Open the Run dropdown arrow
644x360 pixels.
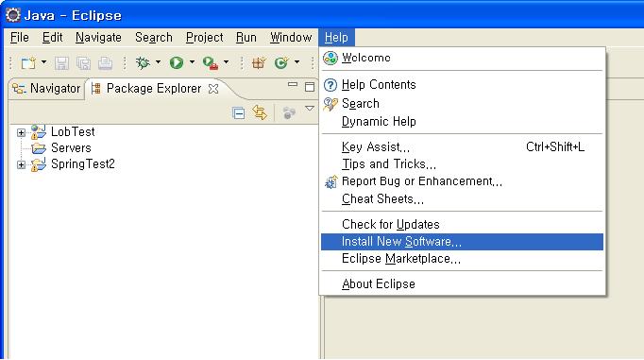pyautogui.click(x=192, y=62)
